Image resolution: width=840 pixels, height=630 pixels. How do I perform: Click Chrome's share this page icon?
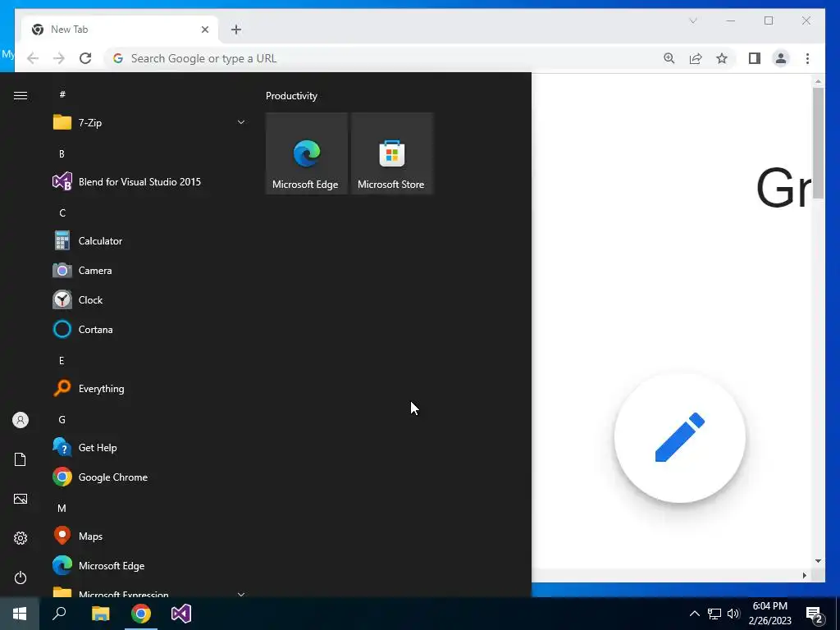696,58
